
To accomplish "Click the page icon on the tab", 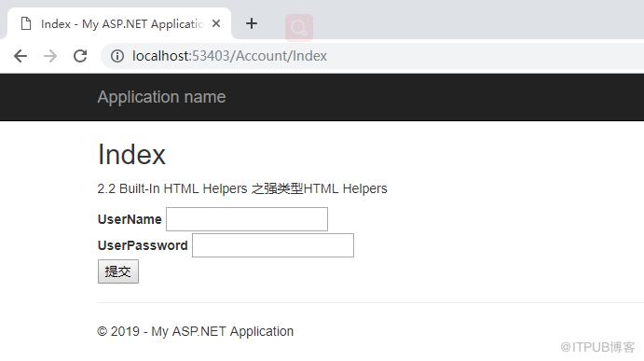I will 26,24.
